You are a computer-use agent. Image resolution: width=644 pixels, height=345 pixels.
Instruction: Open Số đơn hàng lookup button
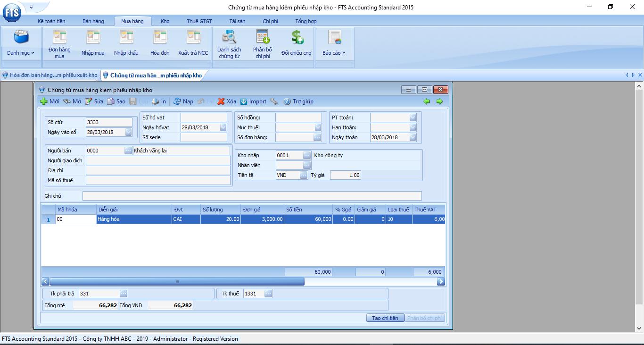click(x=317, y=137)
